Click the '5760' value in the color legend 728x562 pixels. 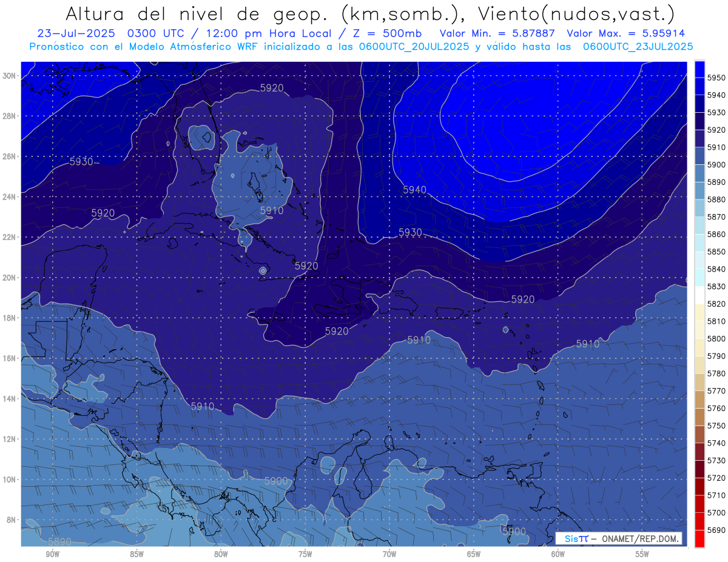tap(716, 409)
